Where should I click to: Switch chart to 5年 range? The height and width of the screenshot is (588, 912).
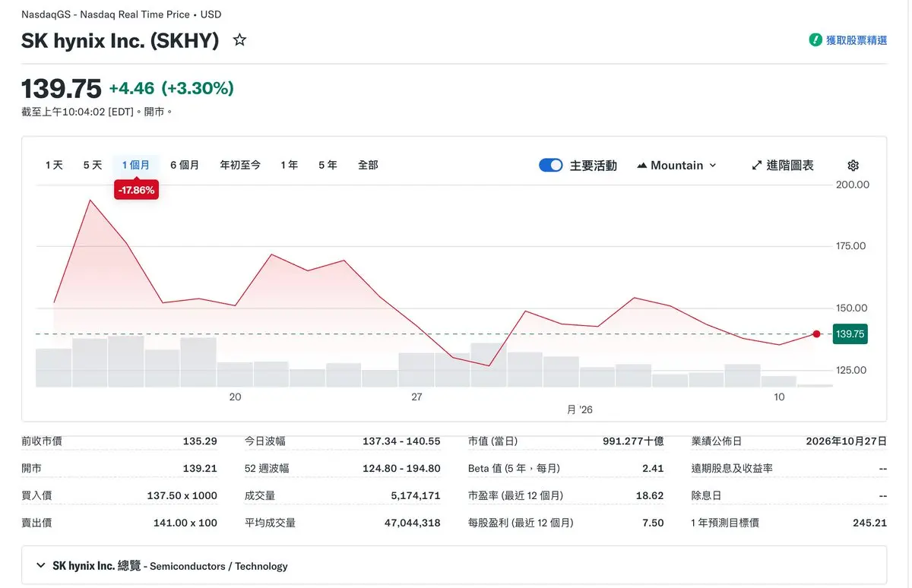328,165
